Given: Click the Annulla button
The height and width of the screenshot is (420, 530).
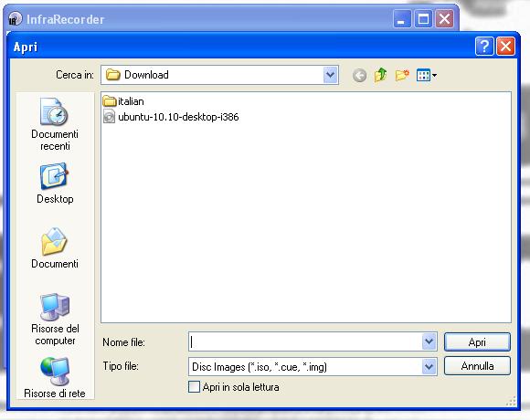Looking at the screenshot, I should (477, 366).
